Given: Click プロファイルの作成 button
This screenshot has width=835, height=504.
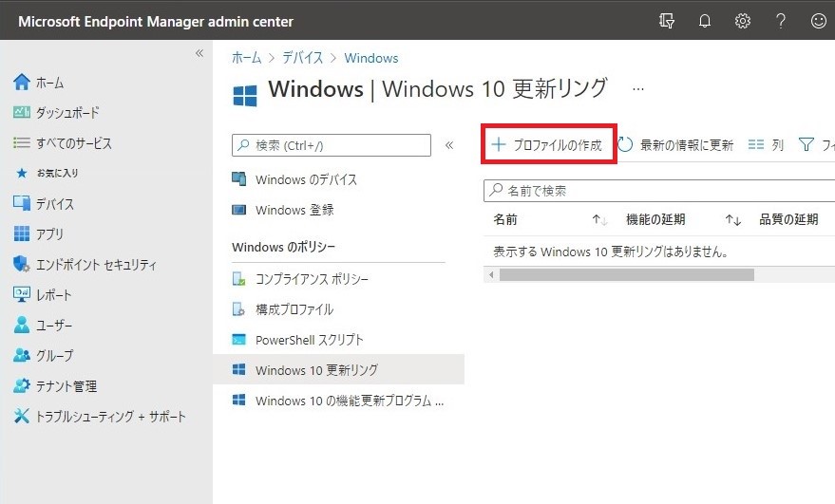Looking at the screenshot, I should pyautogui.click(x=548, y=145).
